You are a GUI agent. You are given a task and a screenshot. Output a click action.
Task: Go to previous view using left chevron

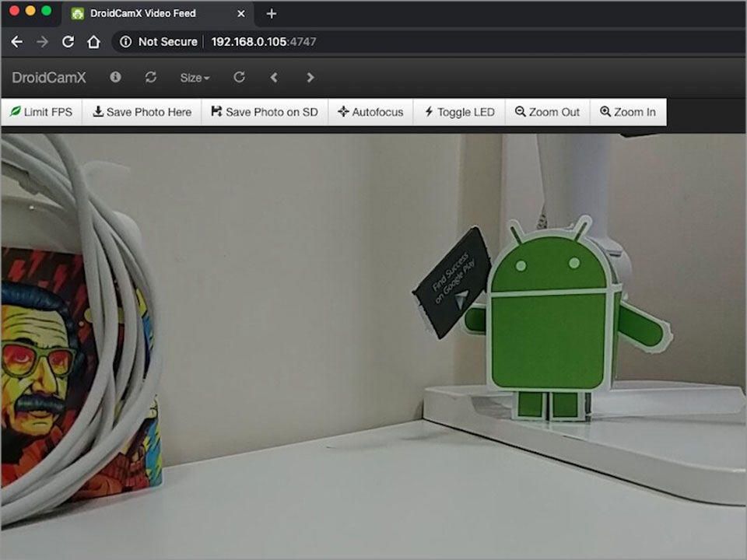[274, 78]
